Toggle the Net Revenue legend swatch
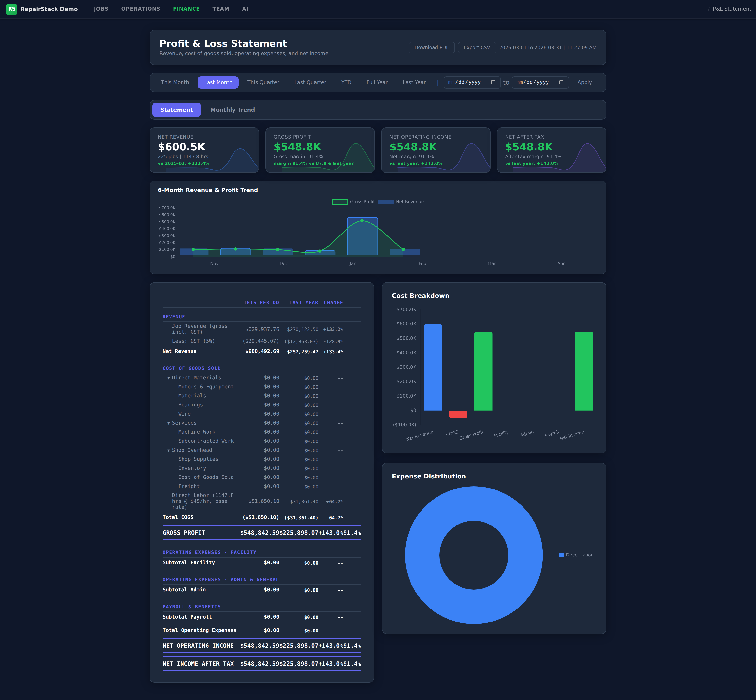The width and height of the screenshot is (756, 700). (385, 202)
